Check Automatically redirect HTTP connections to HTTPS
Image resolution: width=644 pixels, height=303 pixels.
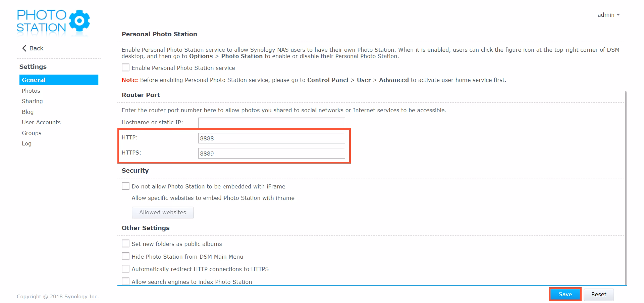125,269
